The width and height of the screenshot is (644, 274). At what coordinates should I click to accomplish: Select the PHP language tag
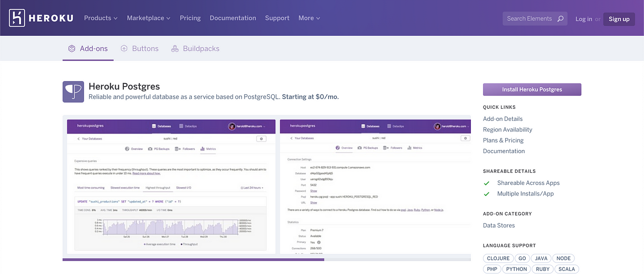[492, 269]
